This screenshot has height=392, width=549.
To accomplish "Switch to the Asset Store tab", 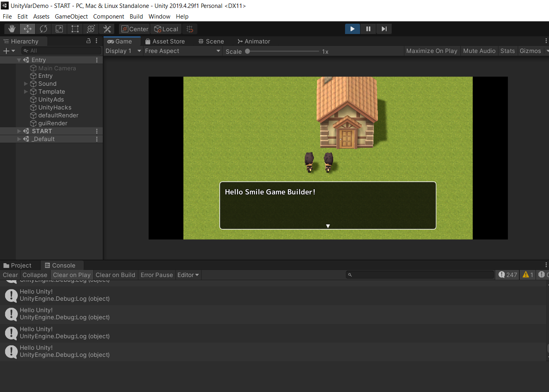I will click(165, 41).
